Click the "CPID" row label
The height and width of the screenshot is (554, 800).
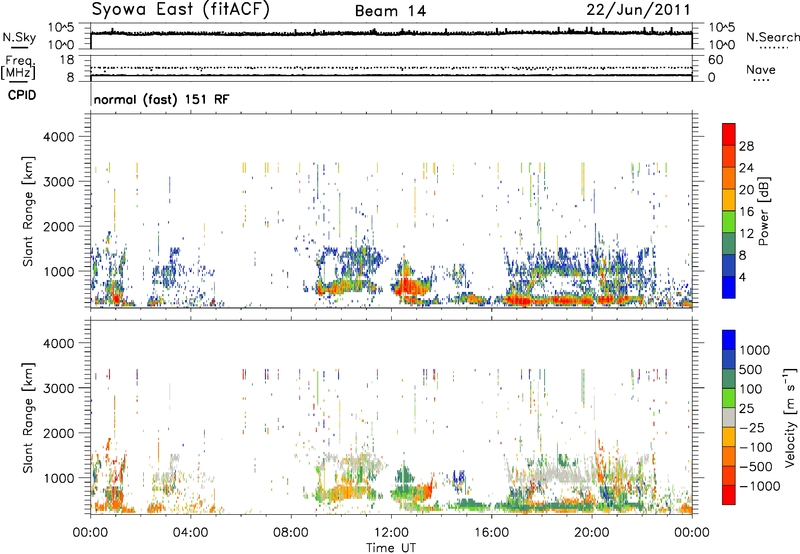[22, 95]
